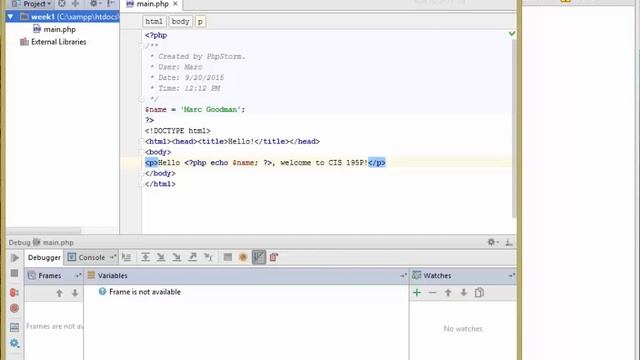Click the <!DOCTYPE html> line
This screenshot has width=640, height=360.
point(178,131)
